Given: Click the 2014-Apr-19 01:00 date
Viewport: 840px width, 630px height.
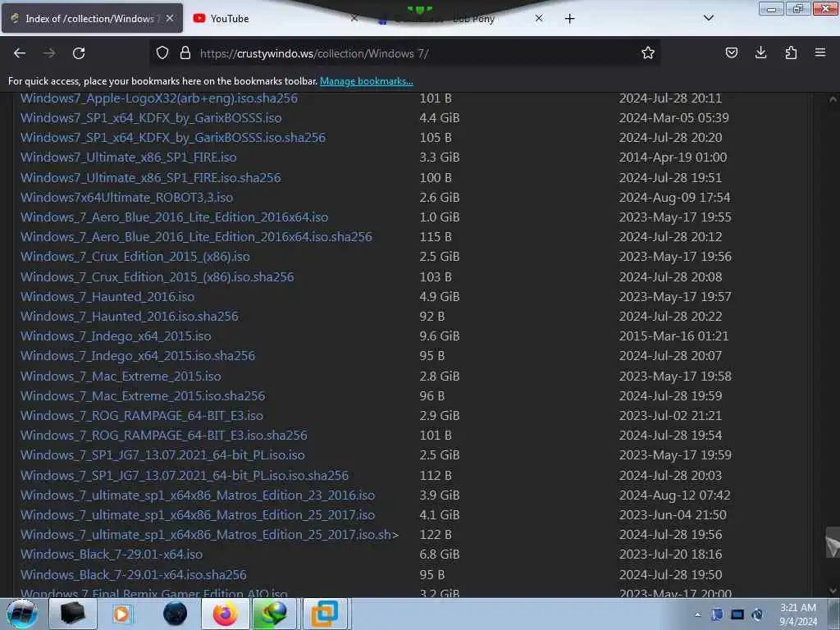Looking at the screenshot, I should [x=673, y=157].
